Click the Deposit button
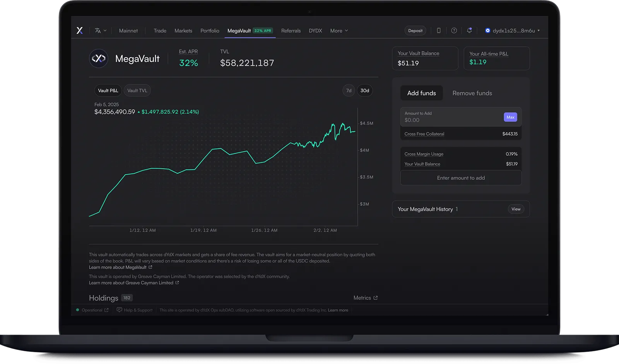The width and height of the screenshot is (619, 364). (415, 31)
